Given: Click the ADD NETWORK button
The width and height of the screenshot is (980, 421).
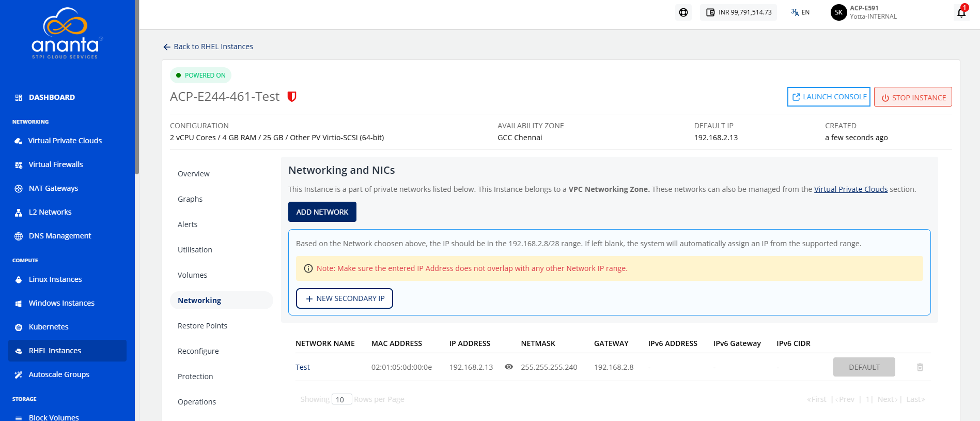Looking at the screenshot, I should pyautogui.click(x=322, y=212).
